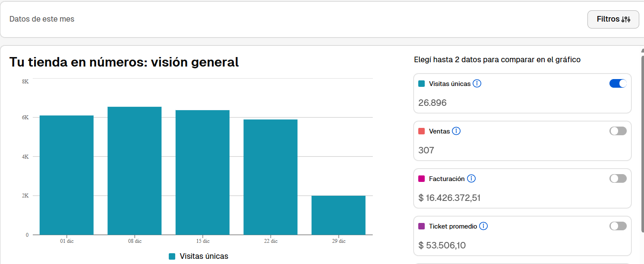
Task: Click the teal Visitas únicas color swatch
Action: (x=422, y=84)
